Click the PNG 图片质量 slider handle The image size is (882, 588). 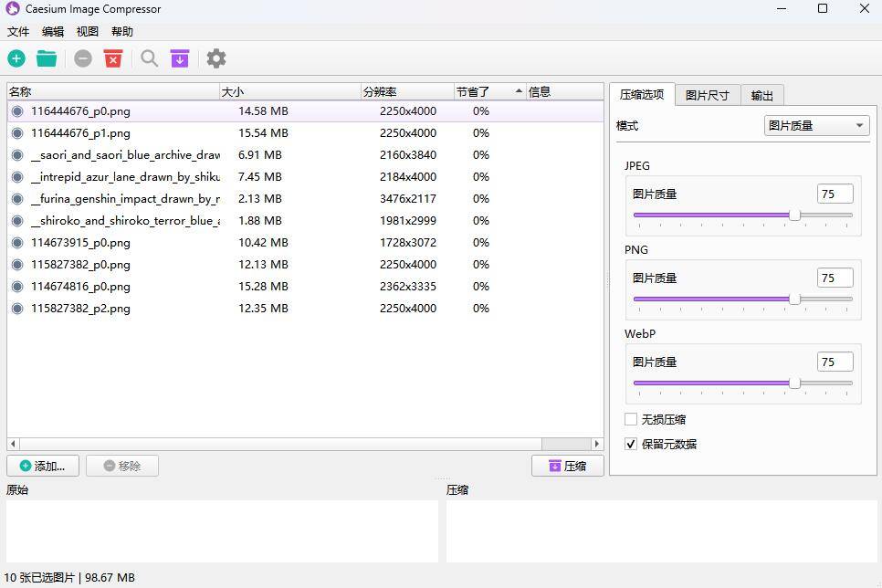coord(795,299)
